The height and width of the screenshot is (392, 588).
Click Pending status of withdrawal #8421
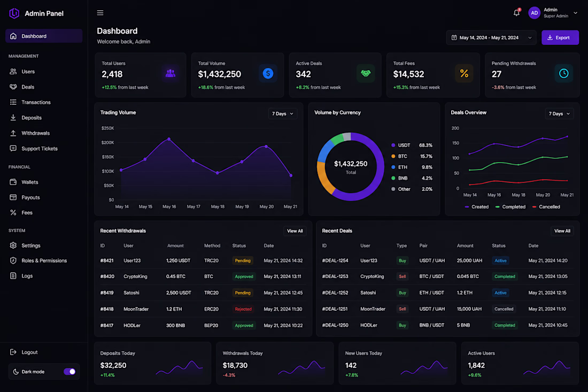243,260
